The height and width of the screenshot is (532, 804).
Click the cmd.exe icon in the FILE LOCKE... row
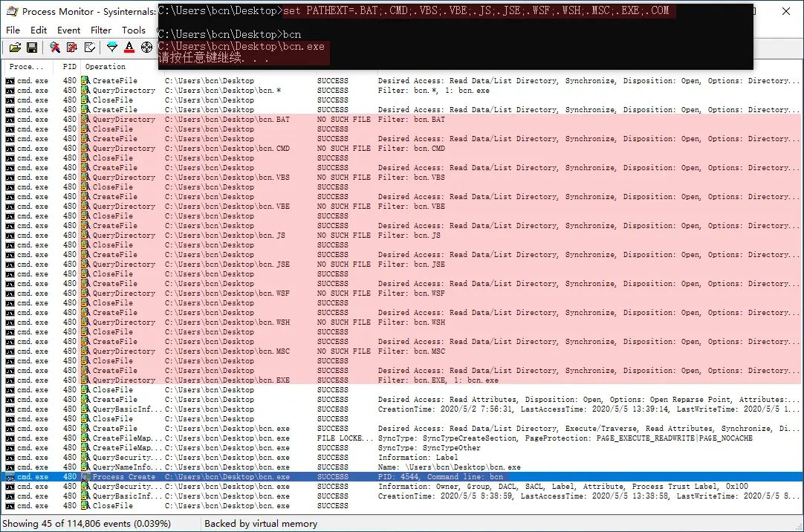point(10,438)
